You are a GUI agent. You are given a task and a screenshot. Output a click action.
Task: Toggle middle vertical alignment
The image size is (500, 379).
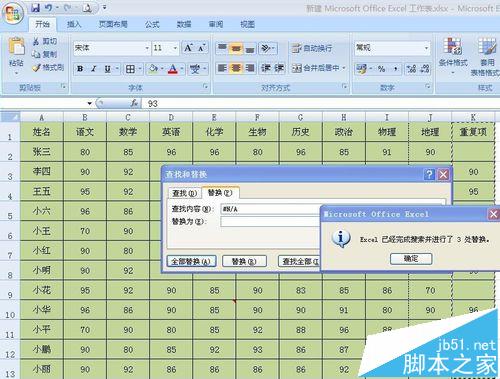point(236,48)
